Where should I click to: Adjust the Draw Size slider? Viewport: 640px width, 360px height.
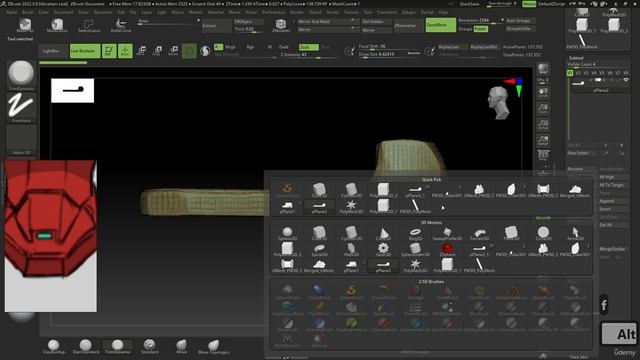(389, 54)
